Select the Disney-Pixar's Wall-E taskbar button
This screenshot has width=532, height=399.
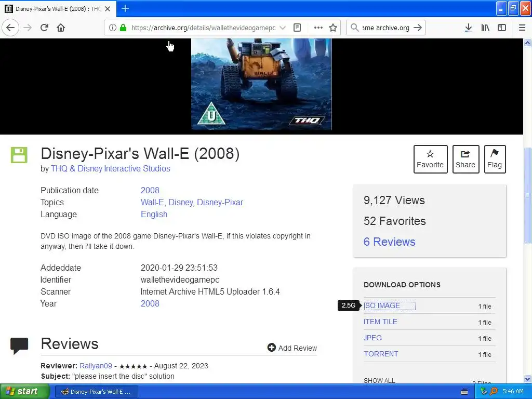pyautogui.click(x=96, y=392)
